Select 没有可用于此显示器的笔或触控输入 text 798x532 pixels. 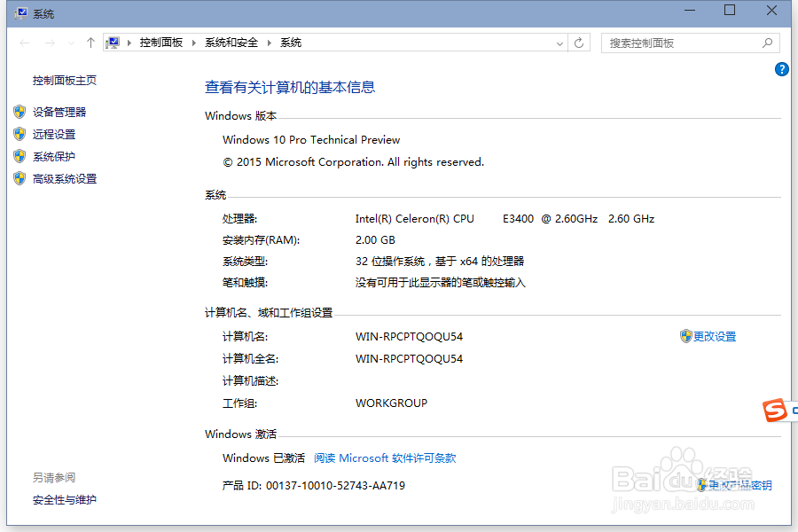pos(440,283)
